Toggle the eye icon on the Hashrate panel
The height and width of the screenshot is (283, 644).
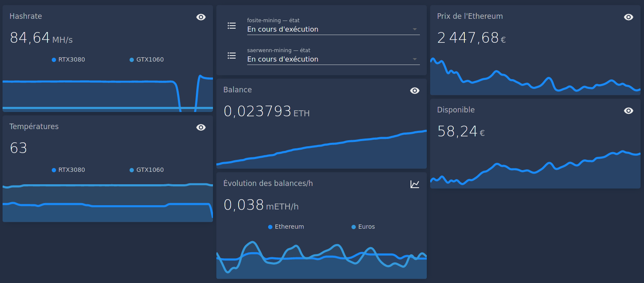(201, 17)
